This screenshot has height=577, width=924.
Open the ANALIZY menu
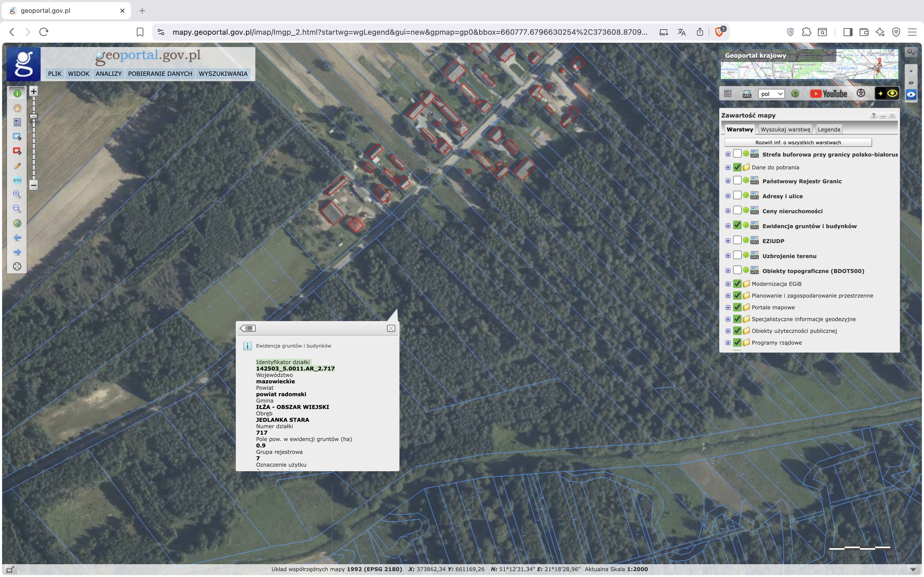point(109,74)
